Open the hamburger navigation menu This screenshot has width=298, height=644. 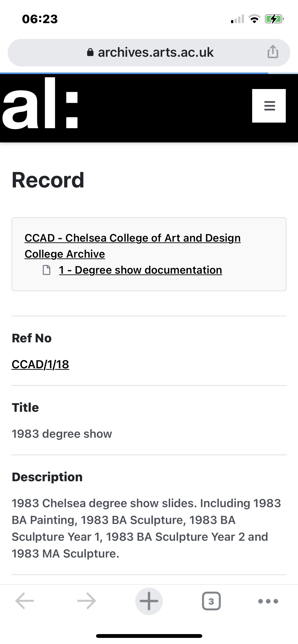point(269,106)
